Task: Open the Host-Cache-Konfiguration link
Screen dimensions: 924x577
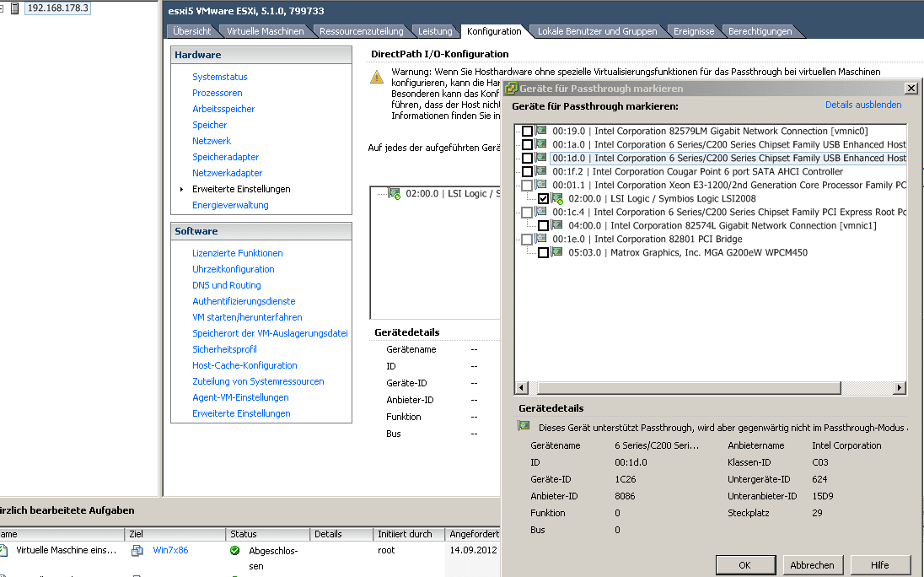Action: [244, 365]
